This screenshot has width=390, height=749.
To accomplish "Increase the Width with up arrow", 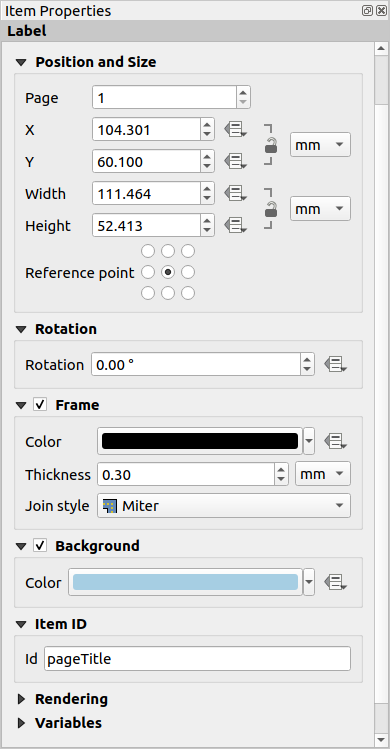I will [x=207, y=188].
